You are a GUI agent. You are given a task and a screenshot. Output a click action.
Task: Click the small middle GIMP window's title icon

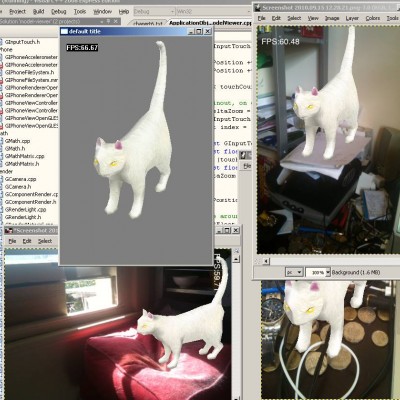(244, 155)
